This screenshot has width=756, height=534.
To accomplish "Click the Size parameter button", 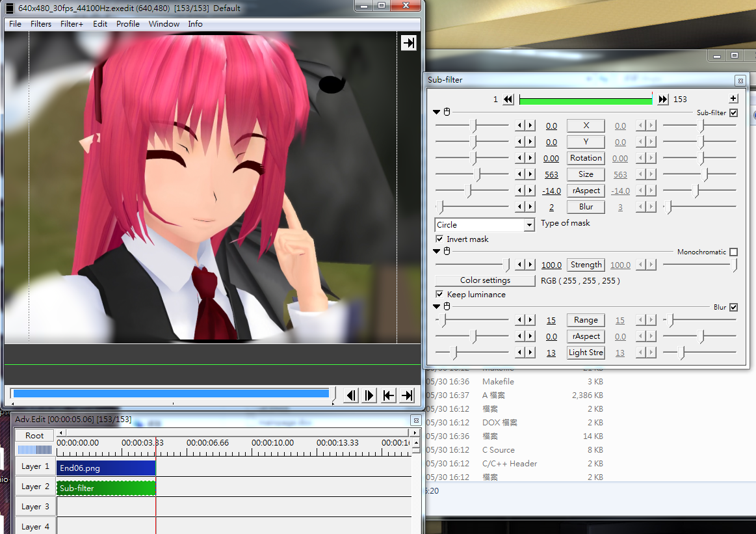I will [586, 174].
